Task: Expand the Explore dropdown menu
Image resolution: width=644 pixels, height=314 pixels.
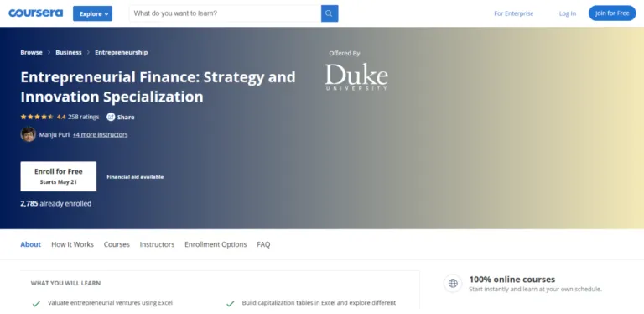Action: click(x=92, y=13)
